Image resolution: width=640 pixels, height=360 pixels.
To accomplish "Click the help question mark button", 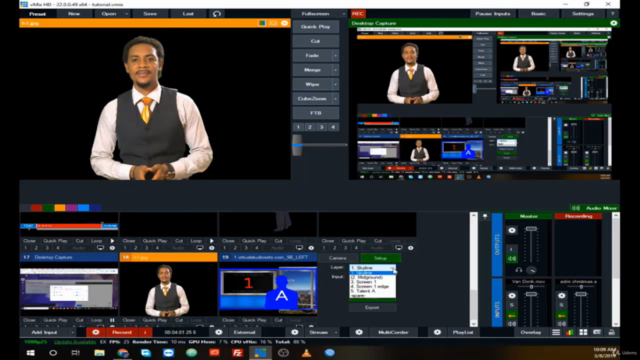I will tap(613, 14).
